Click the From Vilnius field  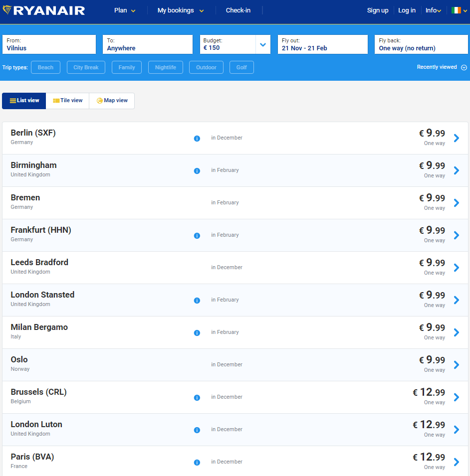[x=49, y=45]
